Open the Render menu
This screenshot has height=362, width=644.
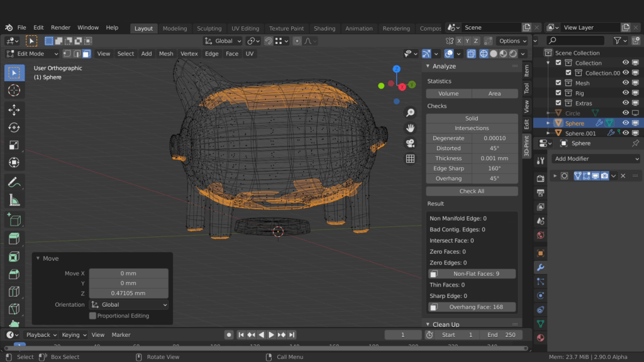click(x=60, y=28)
